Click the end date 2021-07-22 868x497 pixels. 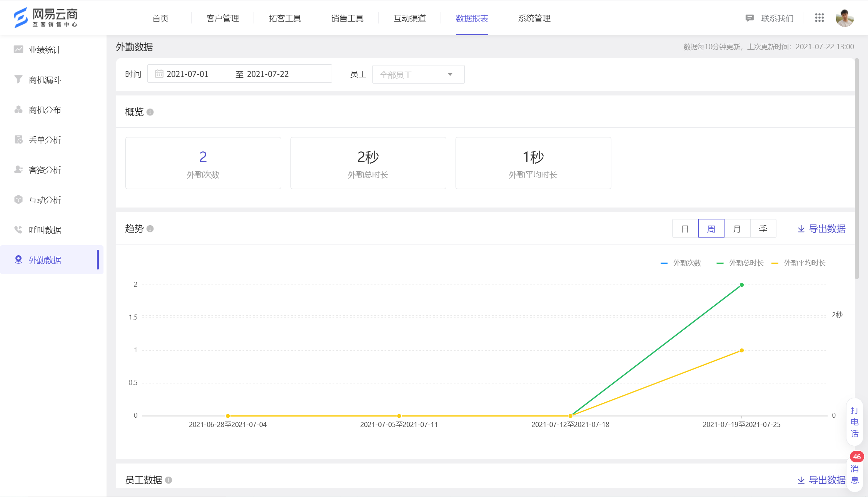point(268,74)
